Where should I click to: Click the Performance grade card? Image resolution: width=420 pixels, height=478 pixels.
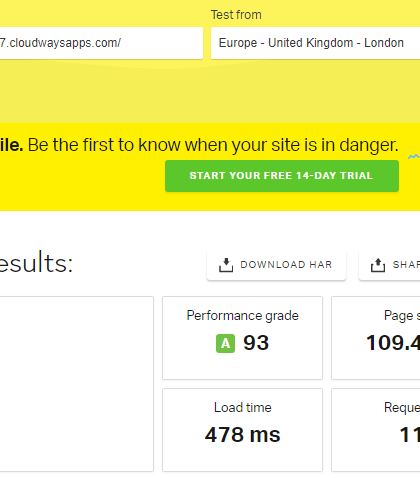click(242, 338)
